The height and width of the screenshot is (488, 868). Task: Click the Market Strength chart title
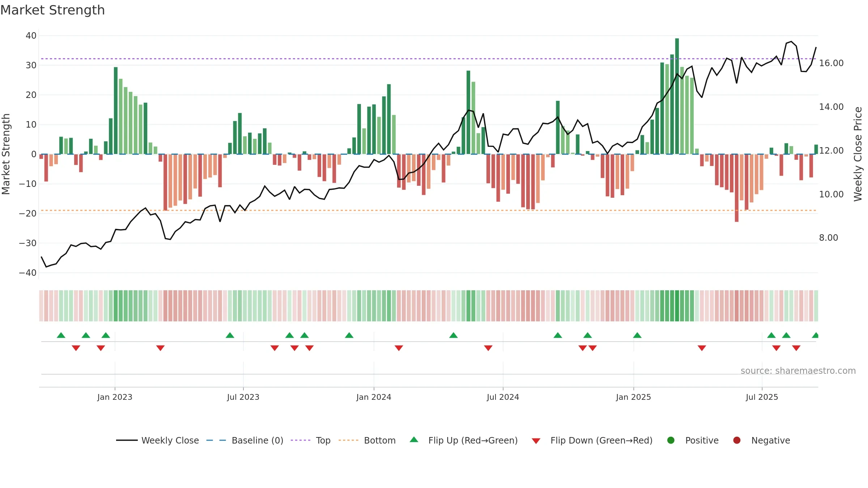pyautogui.click(x=52, y=10)
